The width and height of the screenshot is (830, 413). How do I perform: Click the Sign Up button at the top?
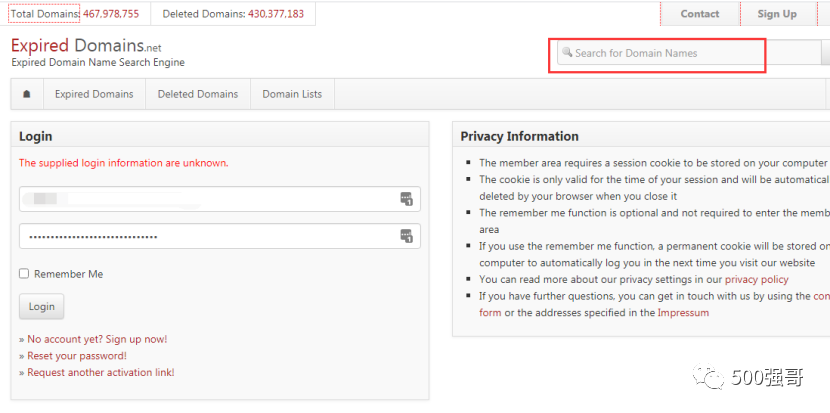[x=777, y=14]
